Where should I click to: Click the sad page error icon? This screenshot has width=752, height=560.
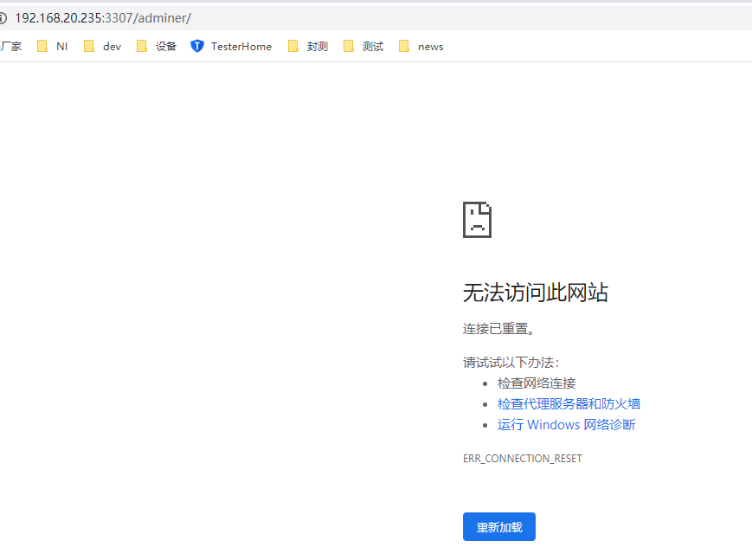point(477,220)
